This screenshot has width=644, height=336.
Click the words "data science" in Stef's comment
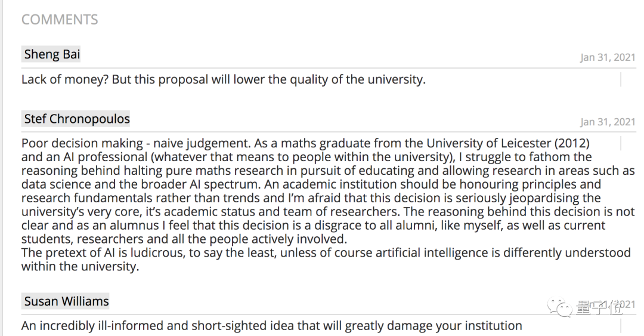54,184
